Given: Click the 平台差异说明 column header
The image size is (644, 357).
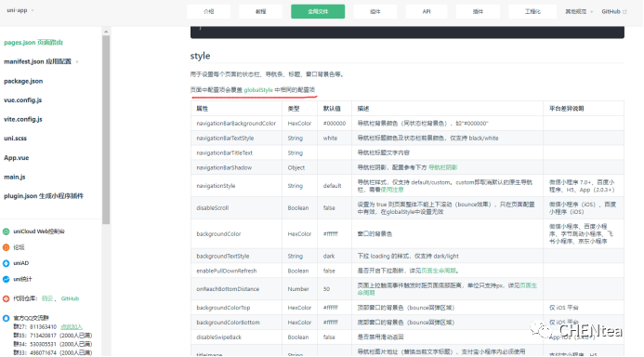Looking at the screenshot, I should 584,109.
